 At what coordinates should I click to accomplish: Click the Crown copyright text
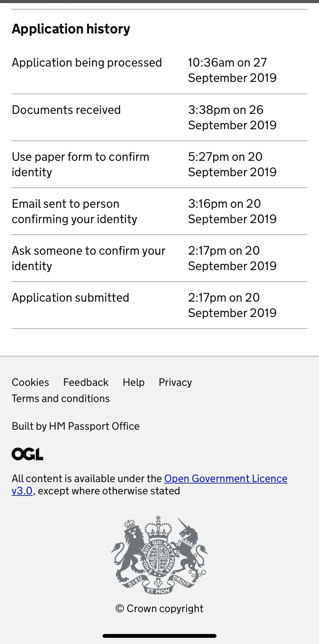(159, 608)
